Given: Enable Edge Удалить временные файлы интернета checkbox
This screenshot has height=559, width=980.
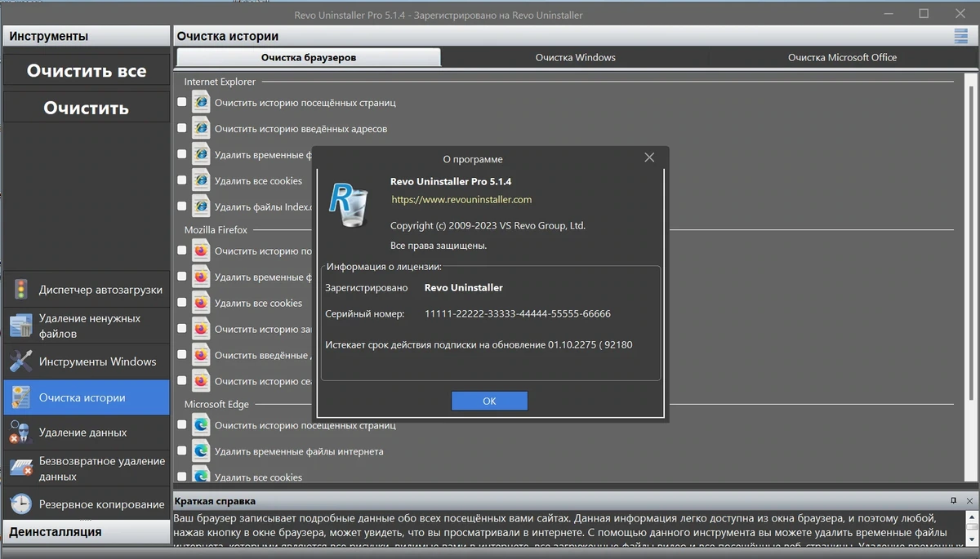Looking at the screenshot, I should point(182,450).
